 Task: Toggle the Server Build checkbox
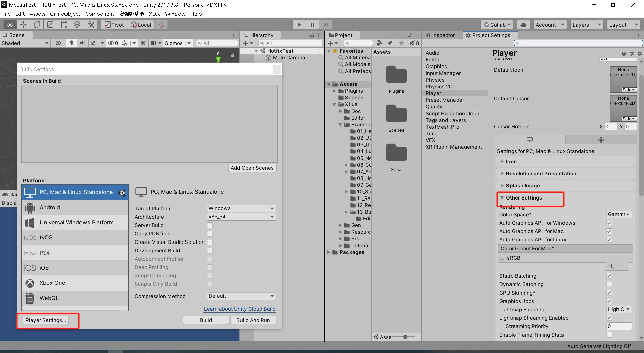pyautogui.click(x=210, y=225)
